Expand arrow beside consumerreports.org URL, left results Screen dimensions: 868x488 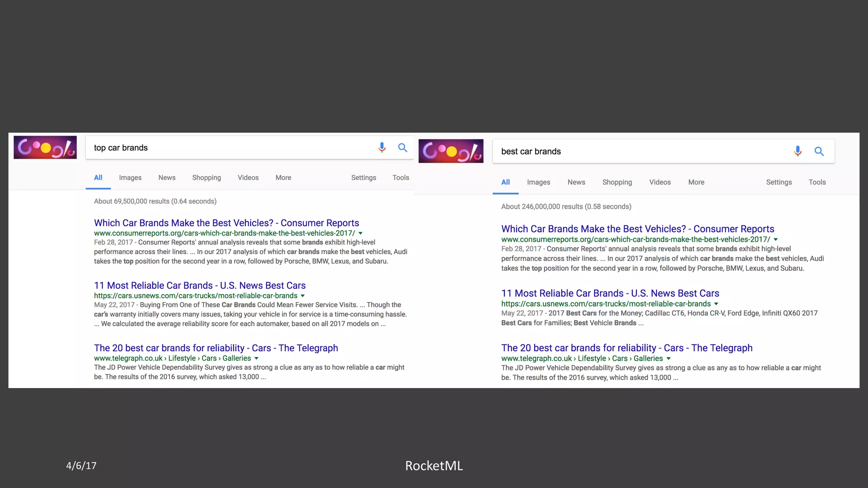click(x=361, y=233)
